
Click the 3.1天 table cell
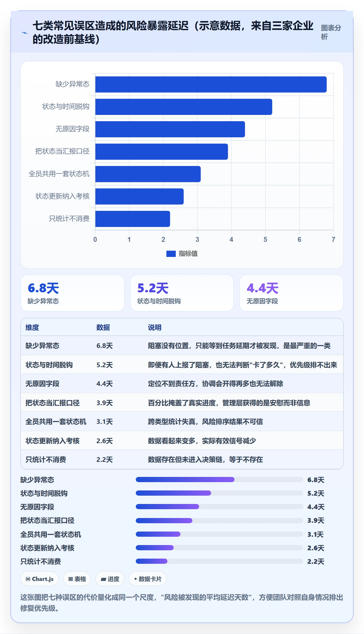[105, 422]
